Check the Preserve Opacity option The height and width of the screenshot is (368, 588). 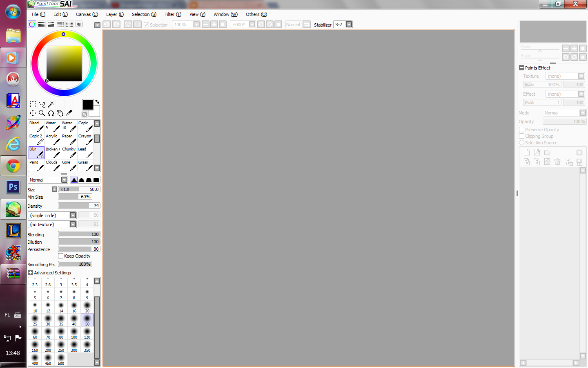pos(521,130)
